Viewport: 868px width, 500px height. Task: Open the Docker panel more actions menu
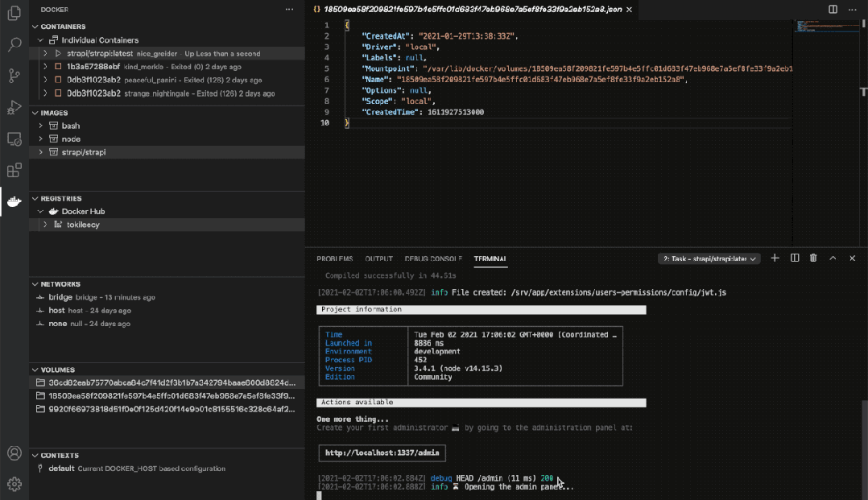point(289,9)
